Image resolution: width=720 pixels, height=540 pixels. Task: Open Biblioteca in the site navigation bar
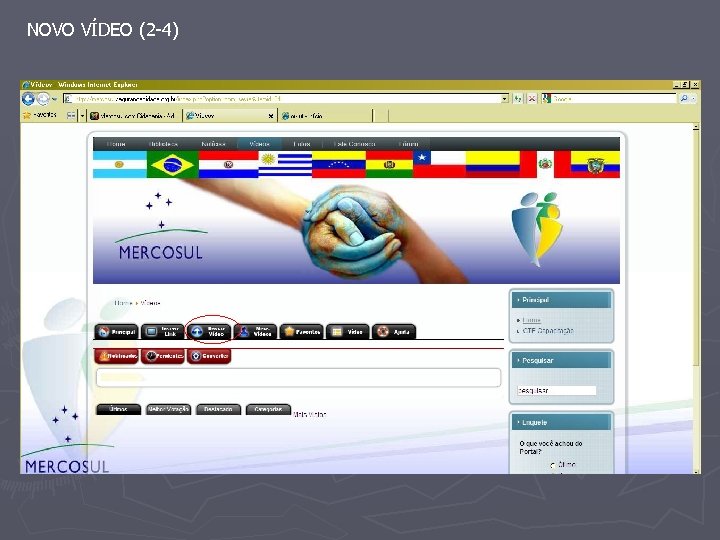click(163, 144)
